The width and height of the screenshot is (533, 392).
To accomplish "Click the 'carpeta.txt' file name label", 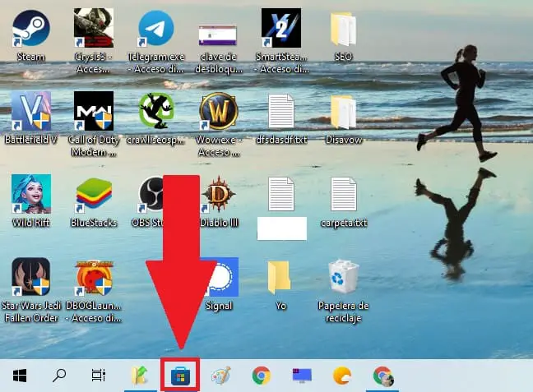I will pos(344,223).
